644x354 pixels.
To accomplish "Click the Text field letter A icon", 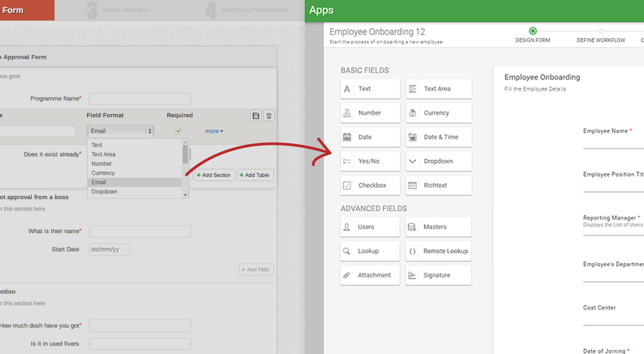I will pos(347,89).
